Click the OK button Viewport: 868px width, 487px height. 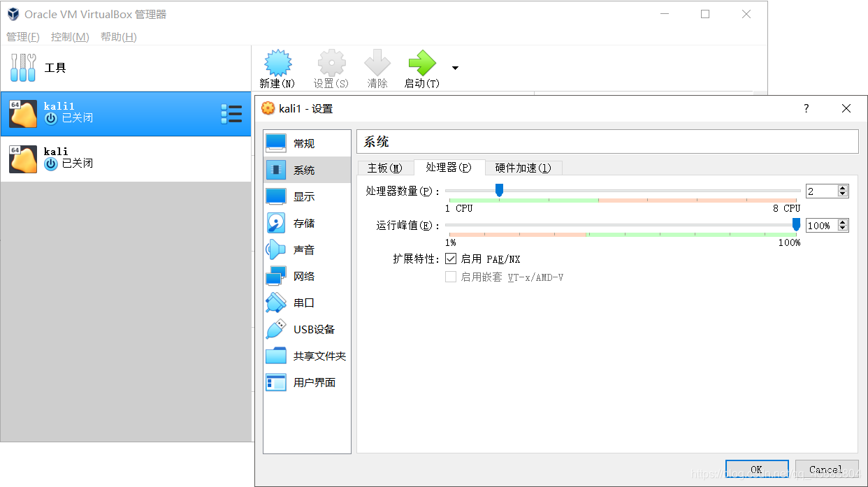(757, 470)
